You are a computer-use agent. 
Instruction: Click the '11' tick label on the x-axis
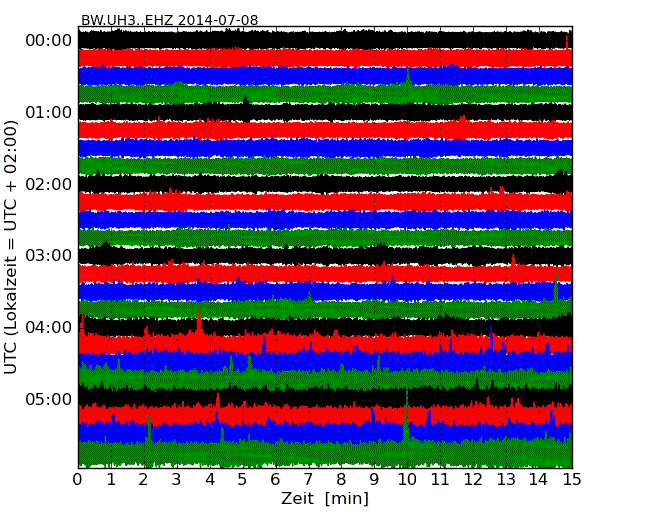(440, 480)
